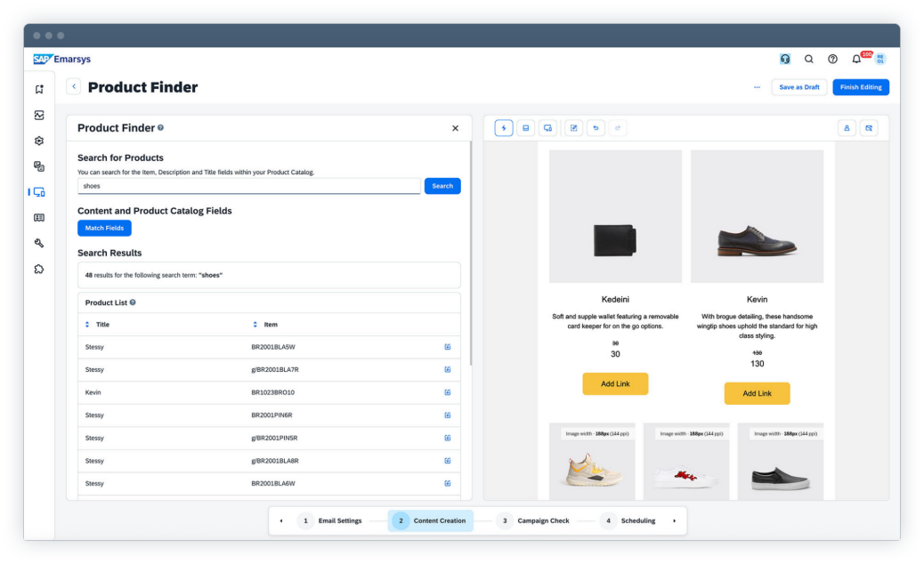Insert the Kevin BR1023BRO10 product via row icon
This screenshot has height=564, width=924.
point(447,392)
